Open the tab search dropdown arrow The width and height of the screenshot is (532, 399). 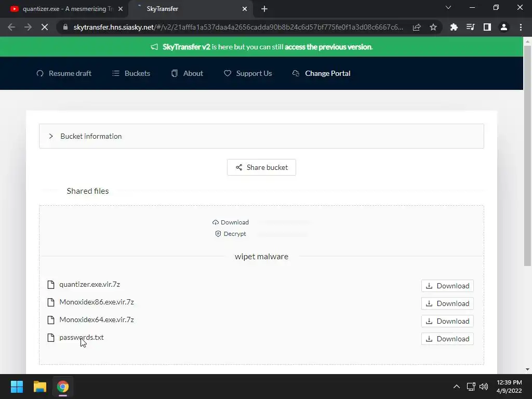(x=448, y=7)
